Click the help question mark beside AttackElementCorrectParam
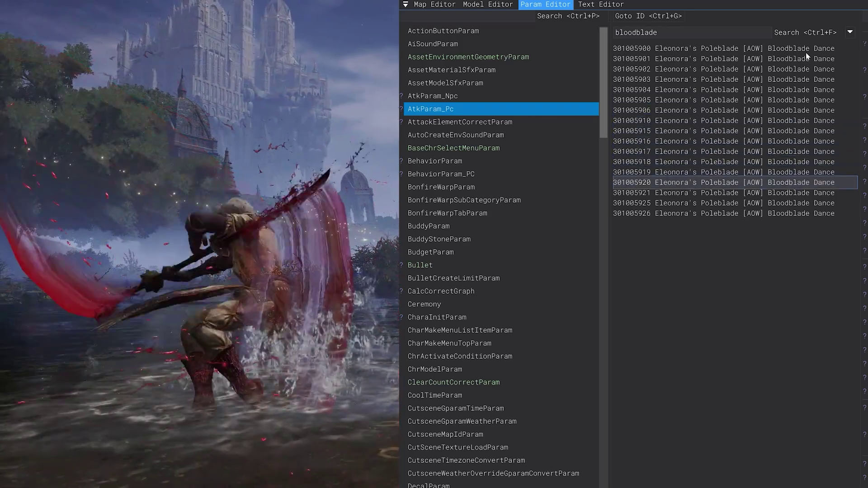 pos(401,122)
